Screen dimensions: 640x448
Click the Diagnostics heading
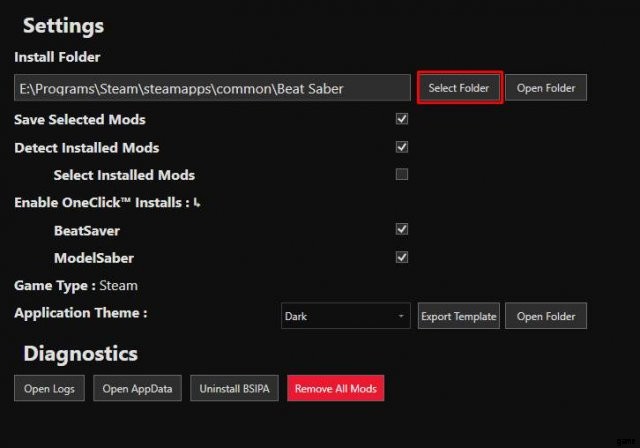pyautogui.click(x=80, y=353)
